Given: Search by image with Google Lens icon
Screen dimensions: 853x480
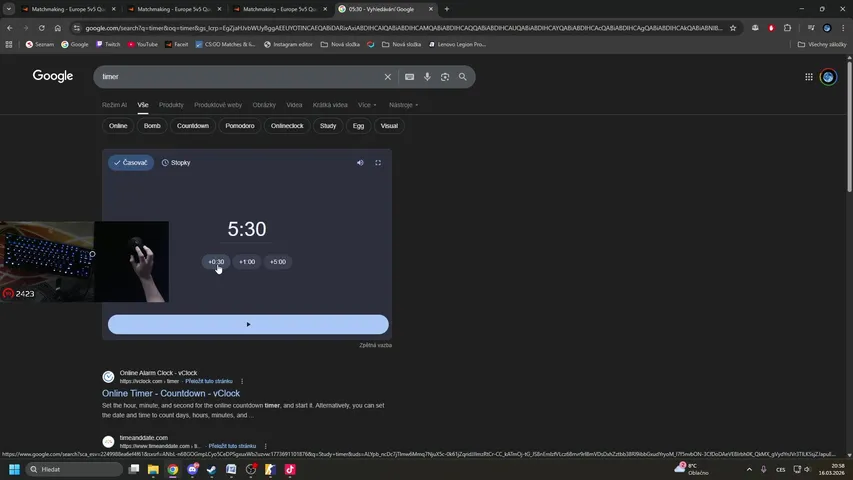Looking at the screenshot, I should coord(445,77).
